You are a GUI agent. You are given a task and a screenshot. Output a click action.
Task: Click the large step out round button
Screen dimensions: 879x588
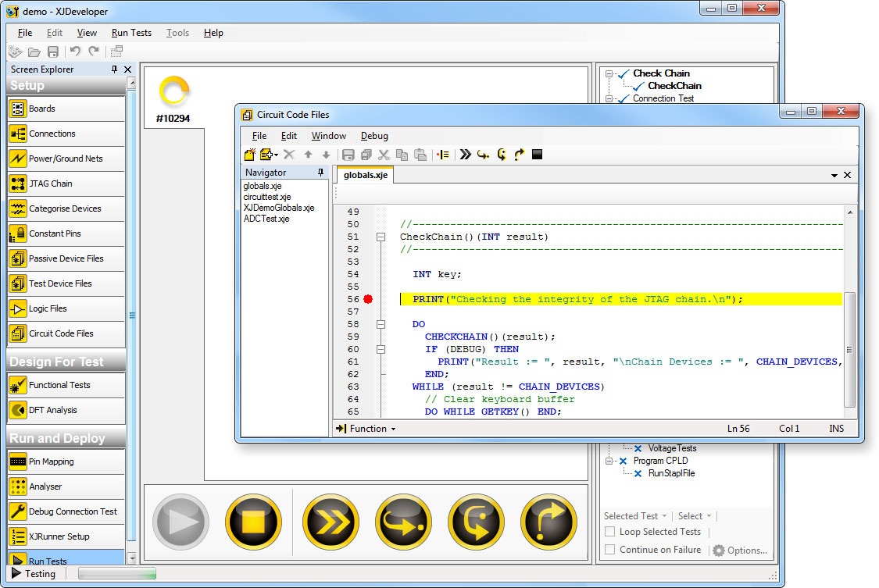548,522
